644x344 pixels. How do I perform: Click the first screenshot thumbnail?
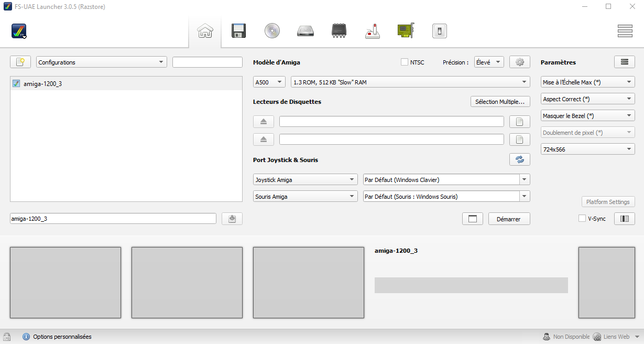click(x=66, y=283)
